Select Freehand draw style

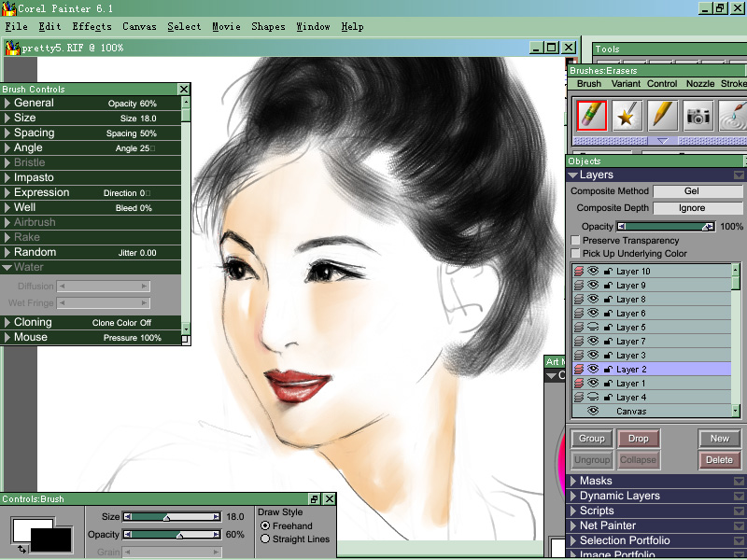[x=265, y=525]
